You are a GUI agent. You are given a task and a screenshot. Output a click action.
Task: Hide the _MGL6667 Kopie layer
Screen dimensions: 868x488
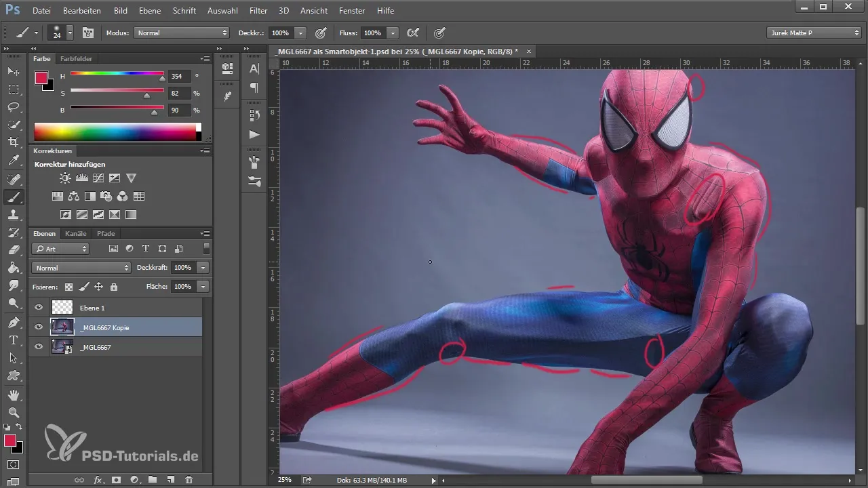tap(39, 327)
